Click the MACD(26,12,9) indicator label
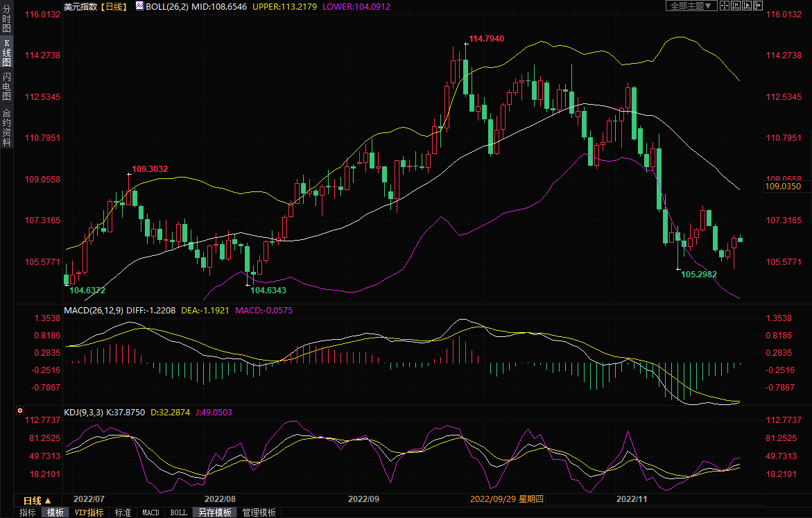812x518 pixels. (x=94, y=310)
